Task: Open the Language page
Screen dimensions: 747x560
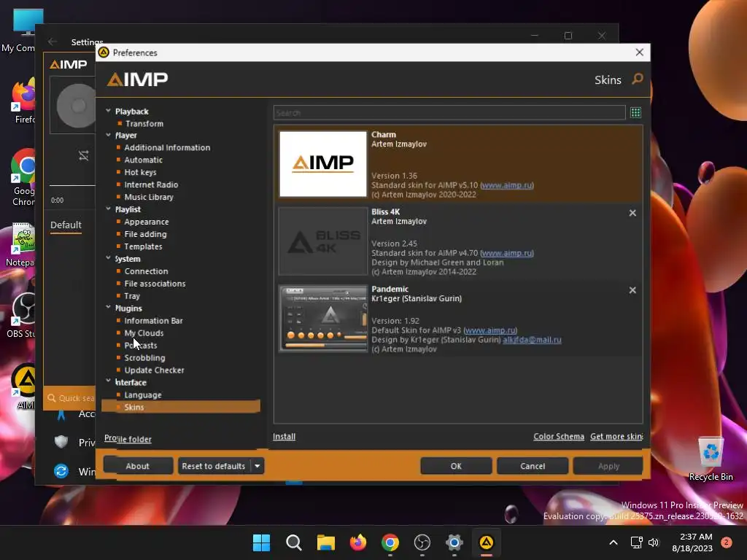Action: point(143,395)
